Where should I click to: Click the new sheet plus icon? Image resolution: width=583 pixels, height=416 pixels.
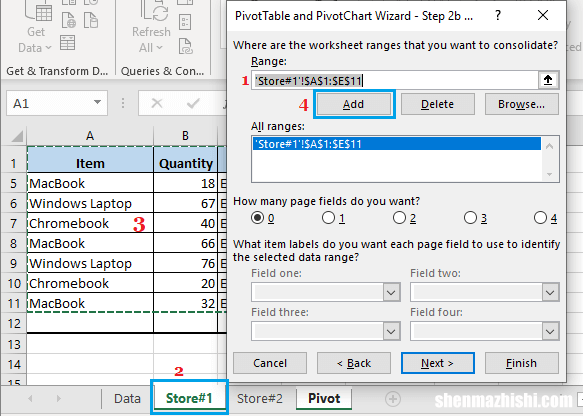coord(393,399)
